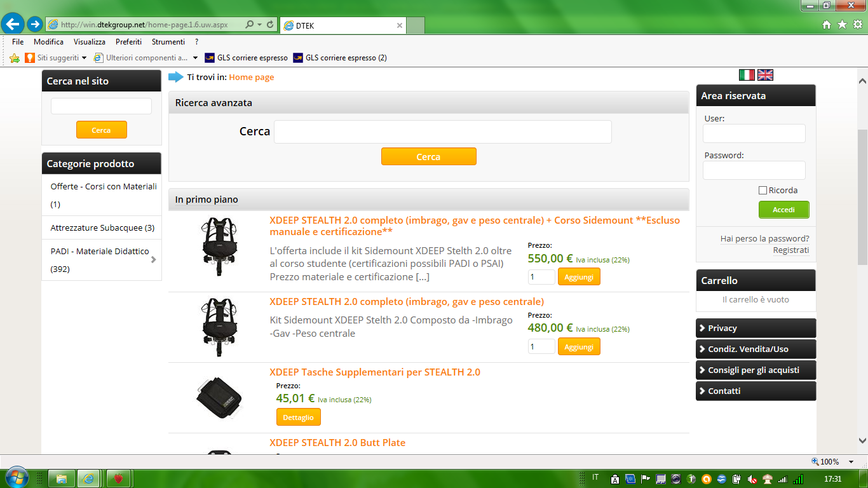Switch site language with the UK flag
The width and height of the screenshot is (868, 488).
click(765, 75)
